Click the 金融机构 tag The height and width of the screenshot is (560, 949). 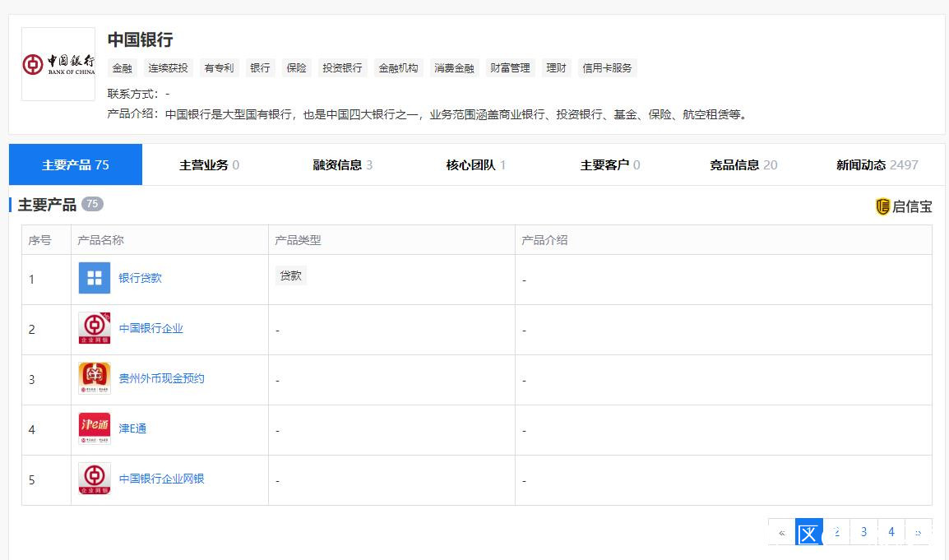398,67
